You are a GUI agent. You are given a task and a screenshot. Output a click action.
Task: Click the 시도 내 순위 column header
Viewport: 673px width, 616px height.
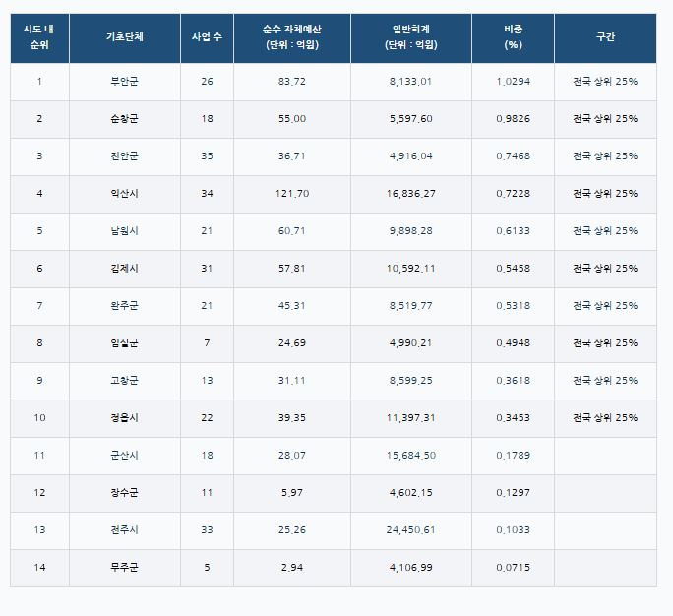(39, 37)
